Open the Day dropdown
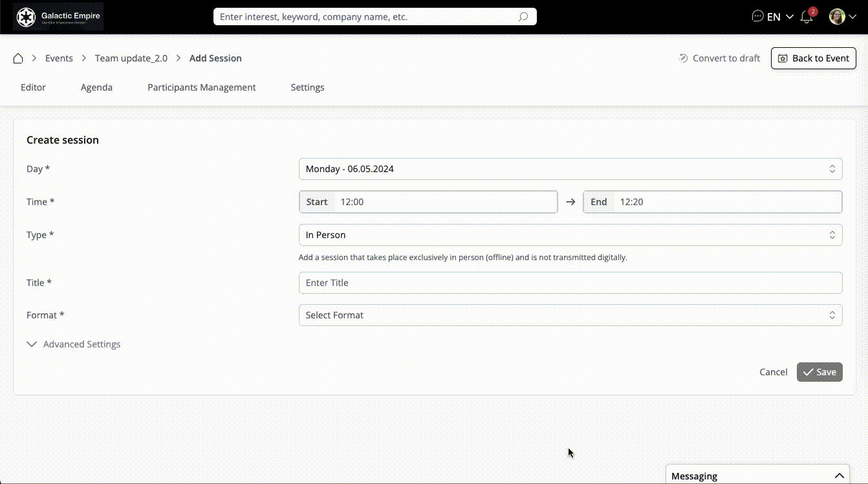The height and width of the screenshot is (484, 868). click(x=570, y=169)
